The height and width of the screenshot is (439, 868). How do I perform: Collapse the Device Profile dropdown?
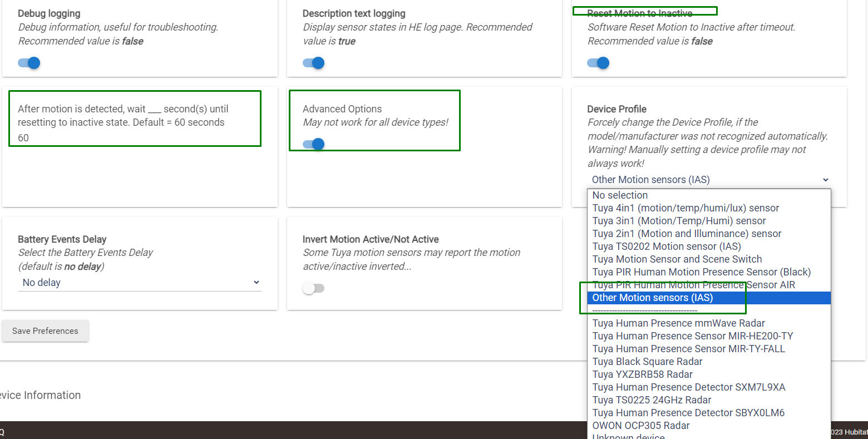(709, 180)
